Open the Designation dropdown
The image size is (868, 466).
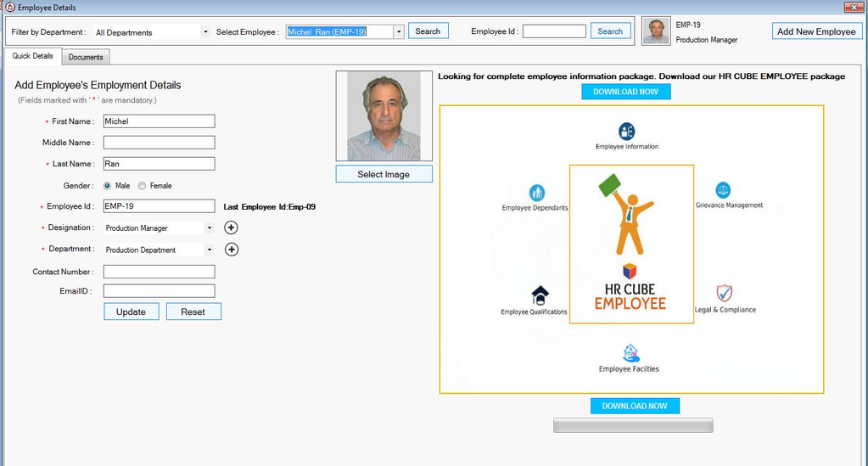point(209,227)
